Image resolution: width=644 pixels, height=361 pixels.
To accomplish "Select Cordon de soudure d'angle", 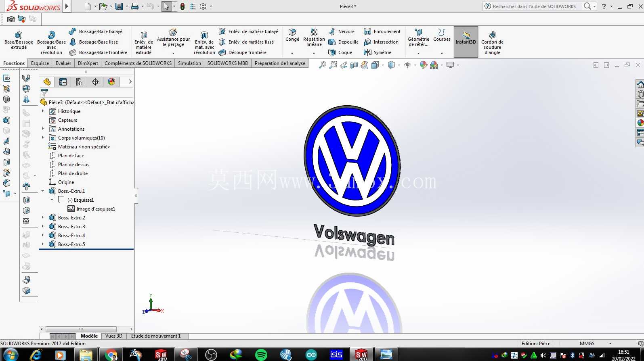I will pos(492,42).
